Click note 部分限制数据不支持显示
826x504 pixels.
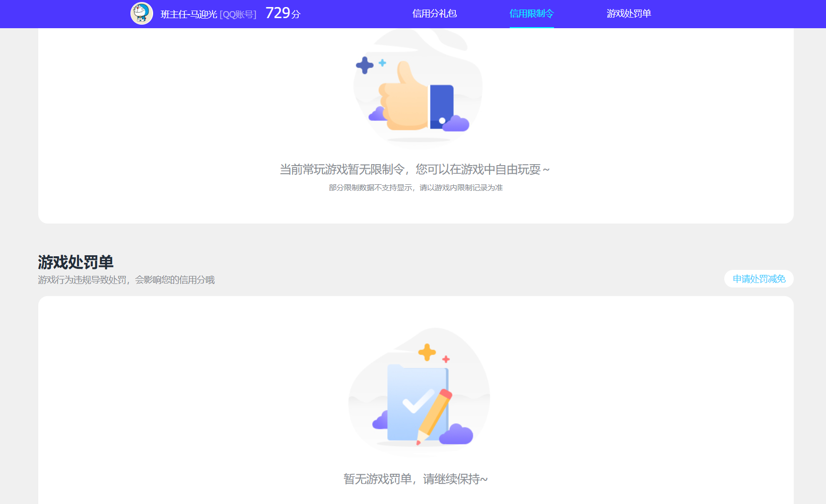click(370, 188)
